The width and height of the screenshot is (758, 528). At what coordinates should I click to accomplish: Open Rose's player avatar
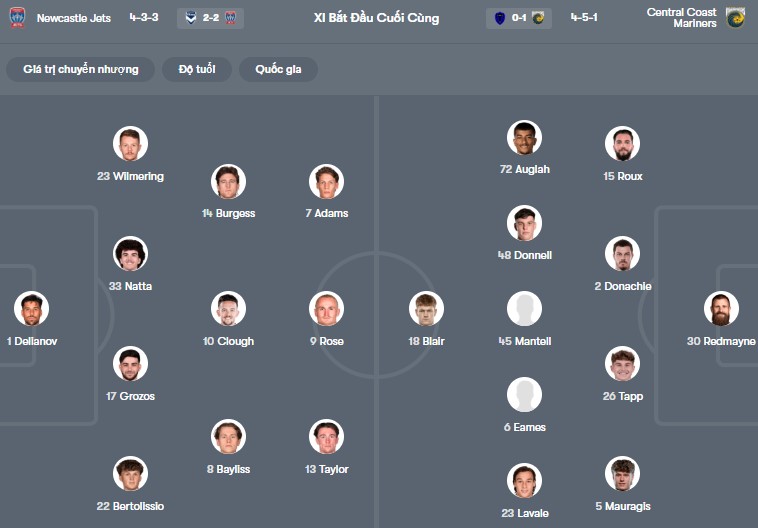click(326, 309)
